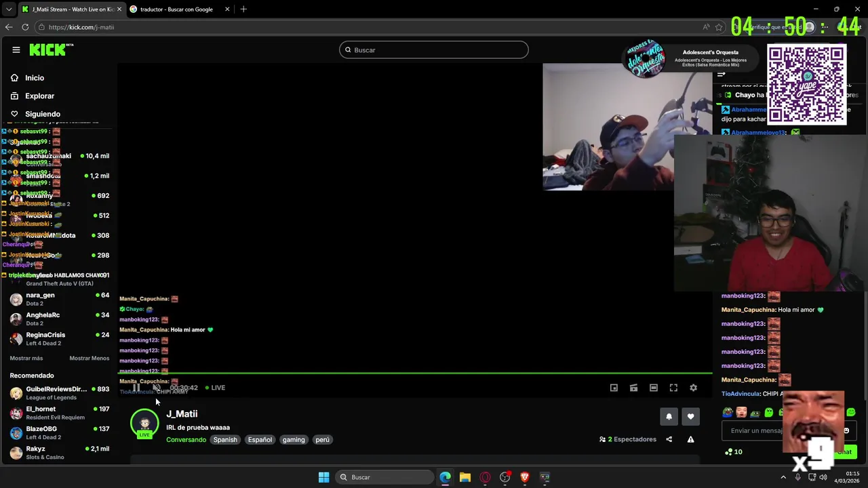The width and height of the screenshot is (868, 488).
Task: Report stream with warning icon
Action: pos(690,439)
